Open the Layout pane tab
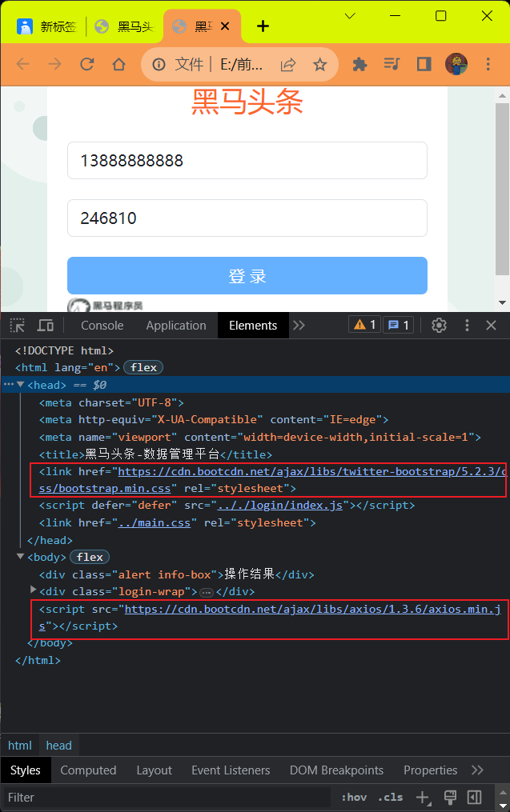The width and height of the screenshot is (510, 812). click(154, 770)
